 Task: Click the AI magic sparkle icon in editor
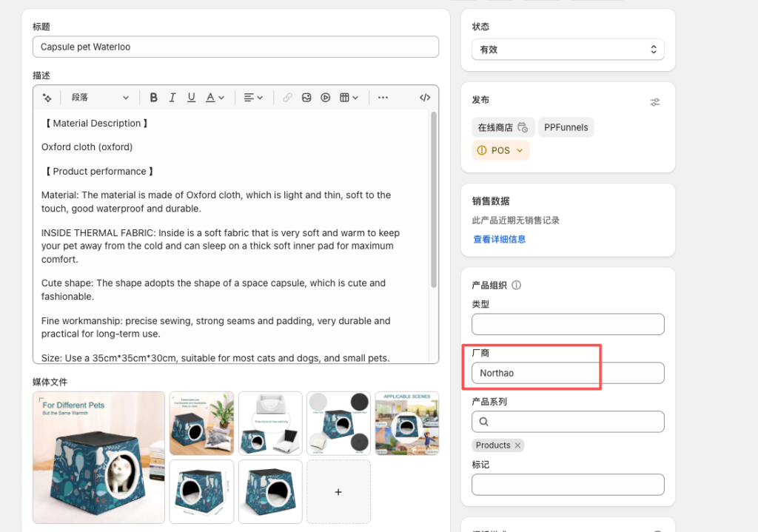click(47, 98)
